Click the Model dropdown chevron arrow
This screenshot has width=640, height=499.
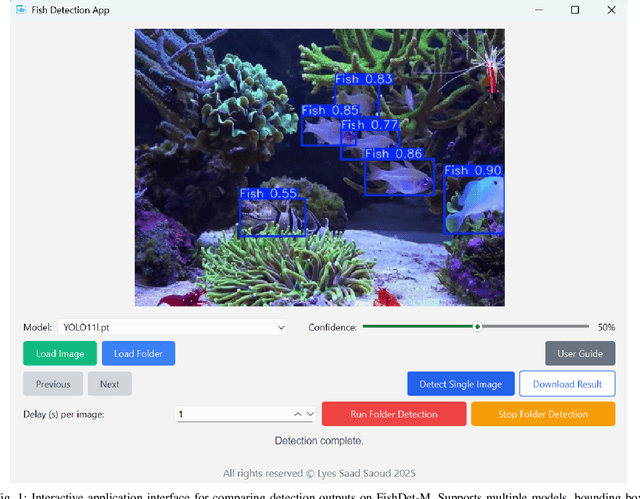[x=281, y=327]
